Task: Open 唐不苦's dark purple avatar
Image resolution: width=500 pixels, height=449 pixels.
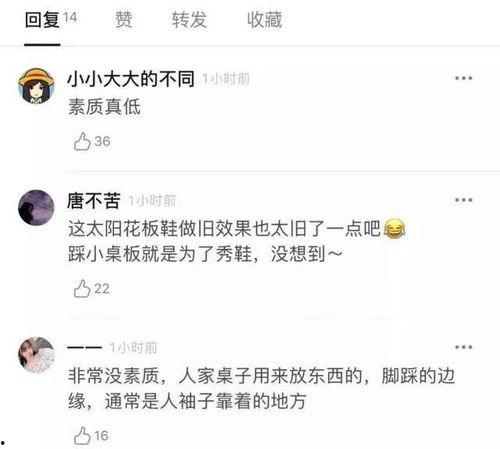Action: pos(36,208)
